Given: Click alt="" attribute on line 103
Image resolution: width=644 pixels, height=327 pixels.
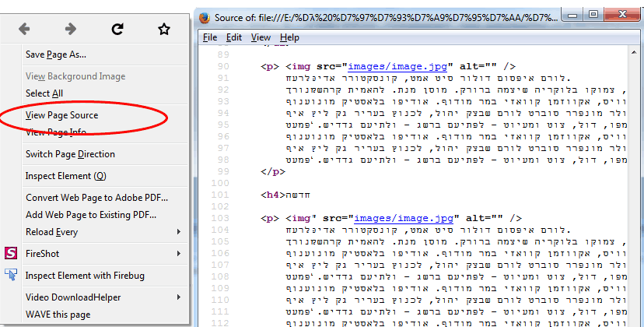Looking at the screenshot, I should pyautogui.click(x=485, y=218).
